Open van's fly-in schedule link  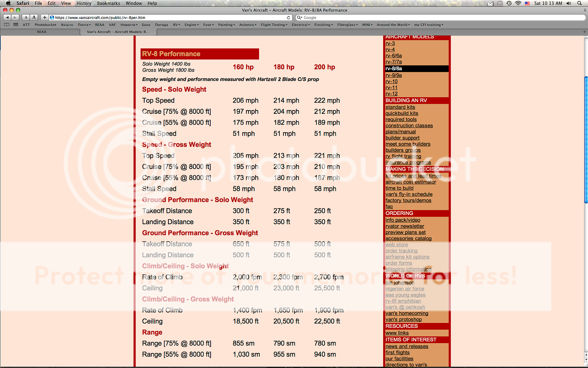pyautogui.click(x=409, y=194)
